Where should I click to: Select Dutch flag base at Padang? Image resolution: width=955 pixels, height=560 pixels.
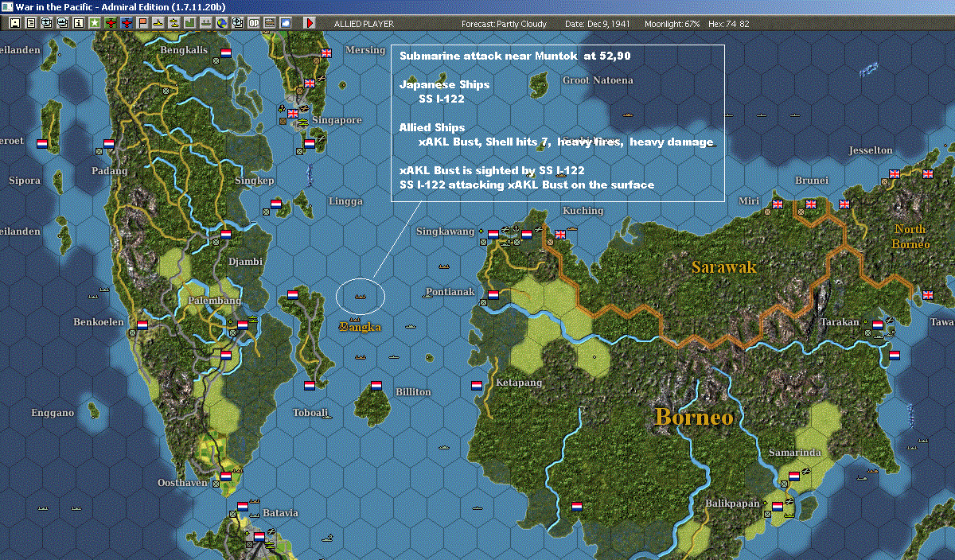point(109,144)
